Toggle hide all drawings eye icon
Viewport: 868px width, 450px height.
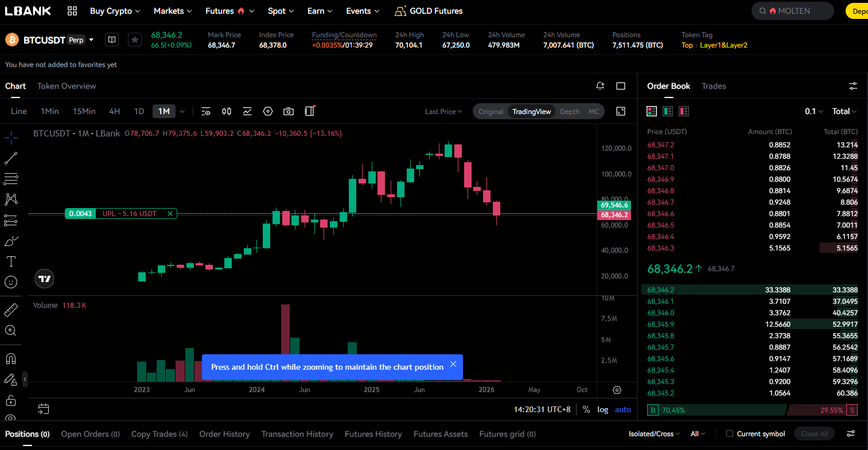point(11,418)
